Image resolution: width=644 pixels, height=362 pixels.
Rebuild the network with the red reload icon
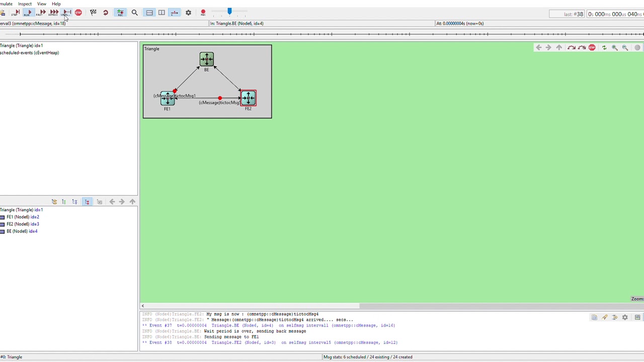tap(106, 13)
